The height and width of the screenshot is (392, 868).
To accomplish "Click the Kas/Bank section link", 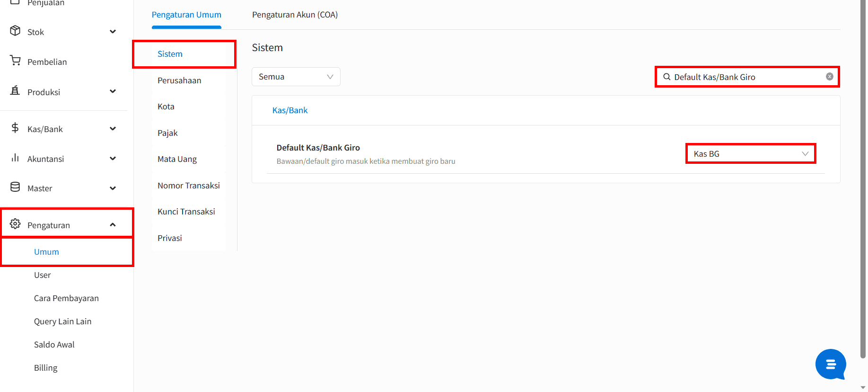I will click(289, 110).
